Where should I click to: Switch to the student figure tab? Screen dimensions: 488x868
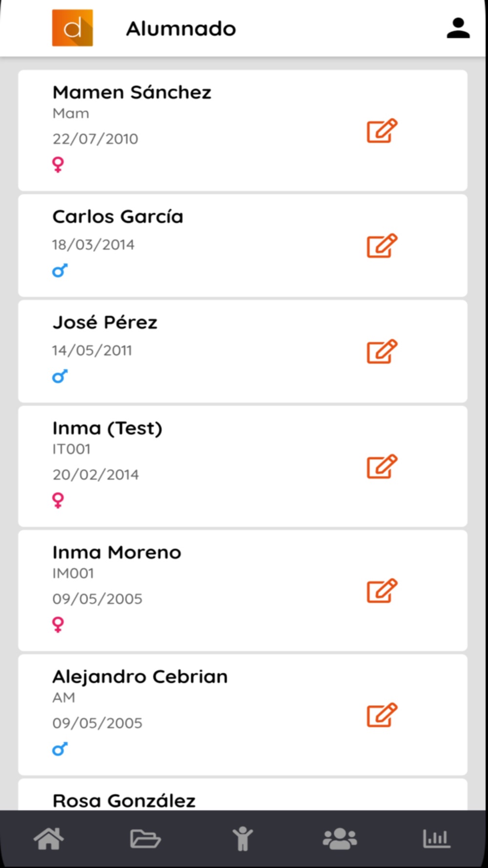(x=243, y=839)
